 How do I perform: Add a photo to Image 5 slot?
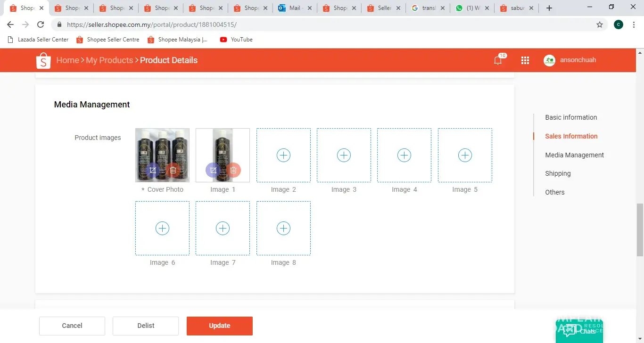pos(465,155)
